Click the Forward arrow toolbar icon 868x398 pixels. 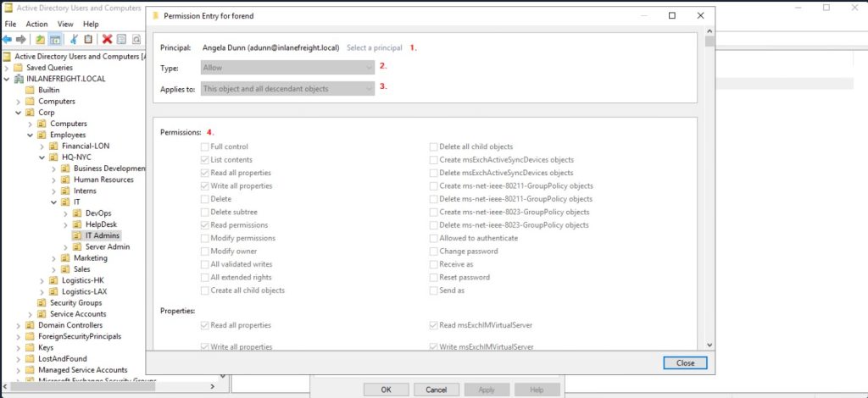21,39
